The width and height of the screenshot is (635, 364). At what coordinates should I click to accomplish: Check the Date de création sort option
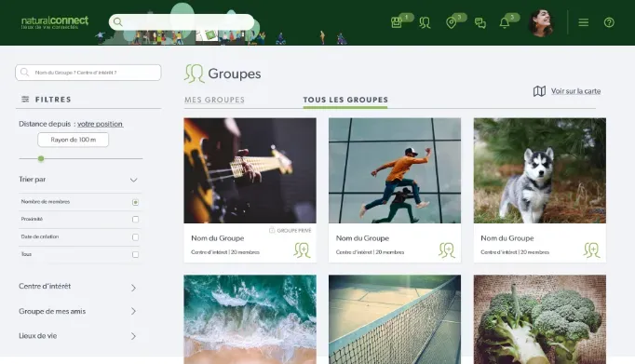point(135,236)
